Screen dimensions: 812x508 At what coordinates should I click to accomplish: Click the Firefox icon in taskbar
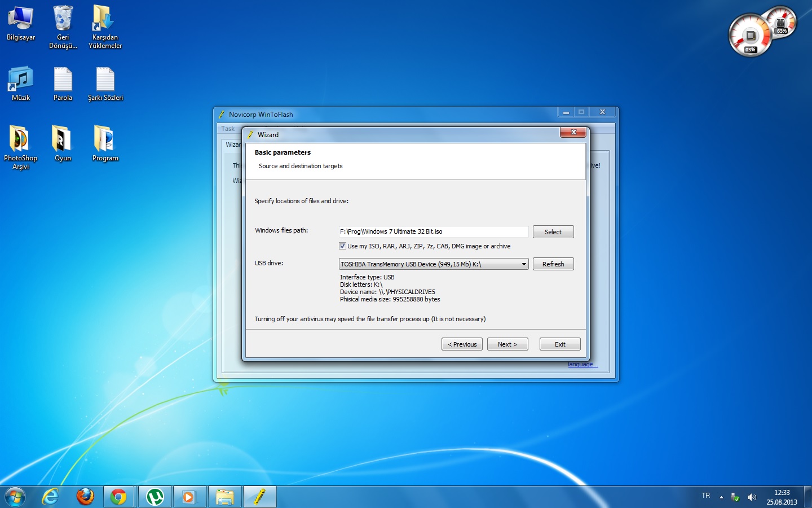(85, 497)
